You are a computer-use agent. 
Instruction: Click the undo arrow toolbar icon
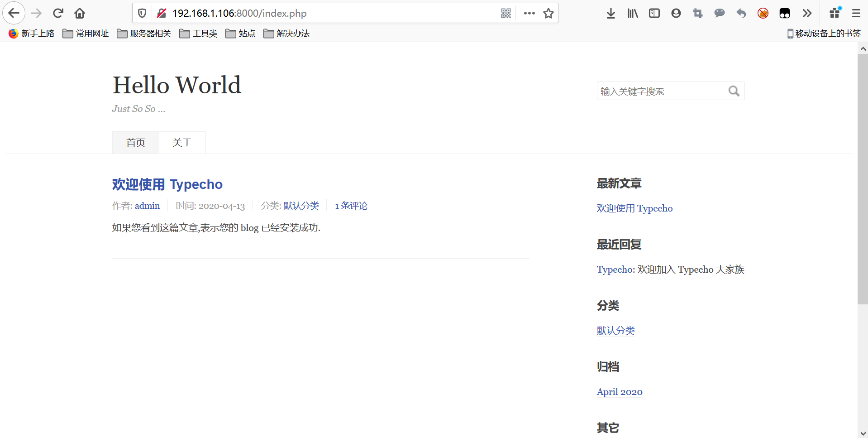coord(741,13)
